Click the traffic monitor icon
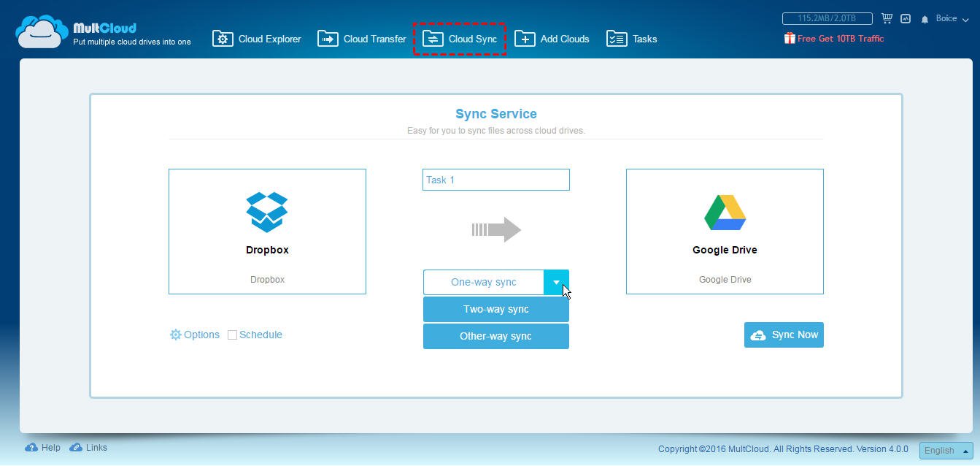The image size is (980, 466). coord(906,18)
